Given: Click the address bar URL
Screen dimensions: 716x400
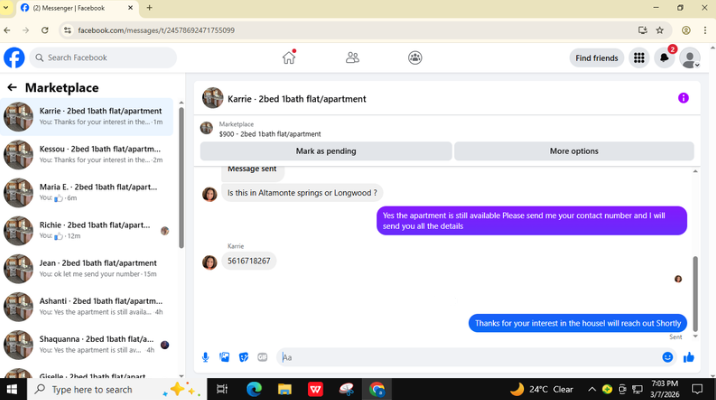Looking at the screenshot, I should coord(156,30).
